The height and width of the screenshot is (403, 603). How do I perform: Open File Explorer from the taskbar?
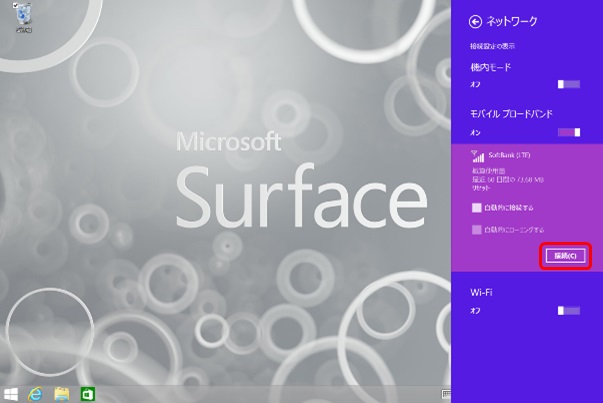[x=62, y=394]
